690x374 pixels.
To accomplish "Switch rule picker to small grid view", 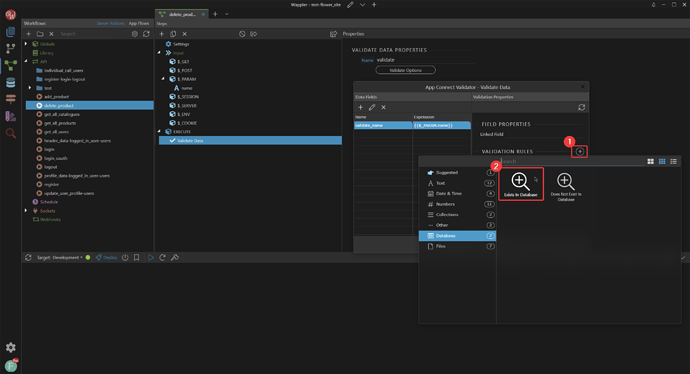I will (662, 161).
